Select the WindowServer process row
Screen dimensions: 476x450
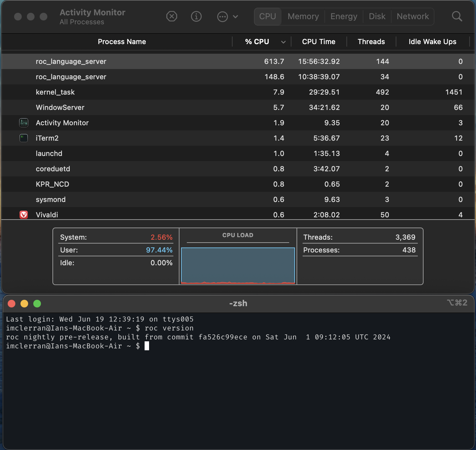click(x=238, y=107)
